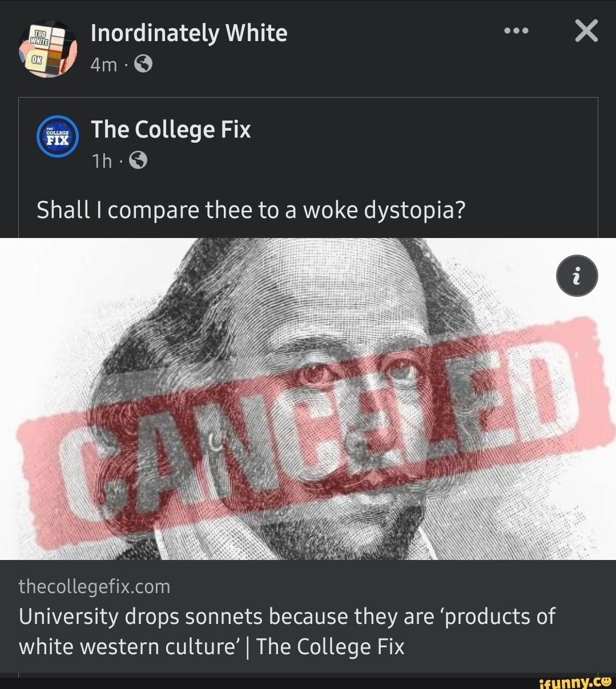Click The College Fix logo avatar
616x689 pixels.
(57, 136)
